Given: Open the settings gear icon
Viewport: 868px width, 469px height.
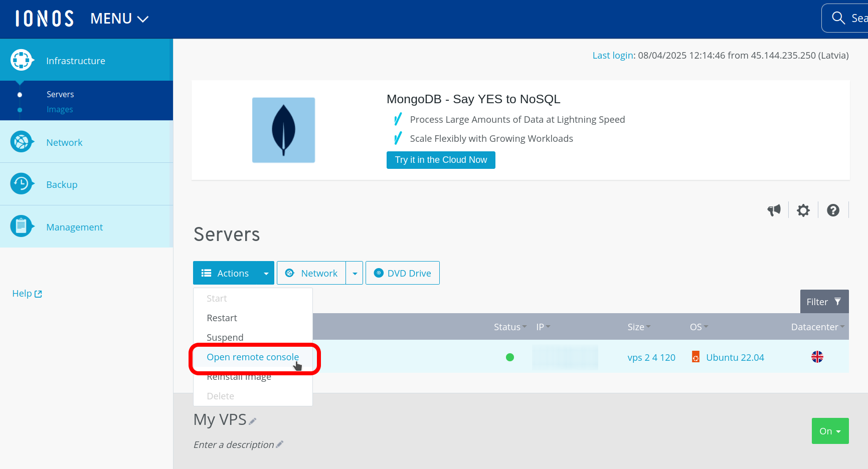Looking at the screenshot, I should pyautogui.click(x=803, y=210).
